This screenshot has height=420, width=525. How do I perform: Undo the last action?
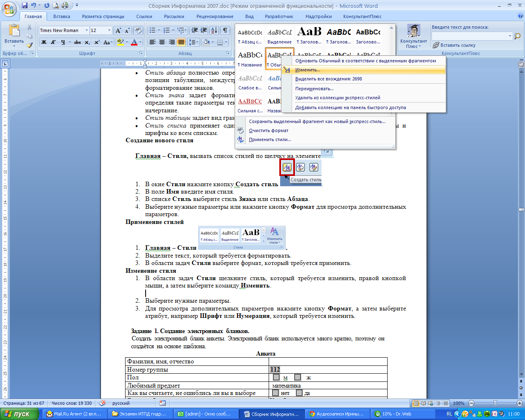(x=34, y=6)
